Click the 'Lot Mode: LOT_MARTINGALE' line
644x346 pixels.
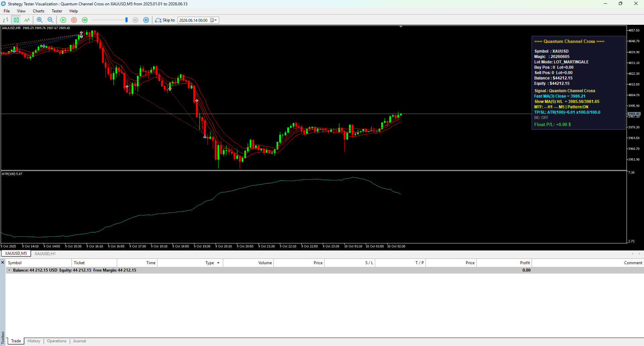pos(561,62)
